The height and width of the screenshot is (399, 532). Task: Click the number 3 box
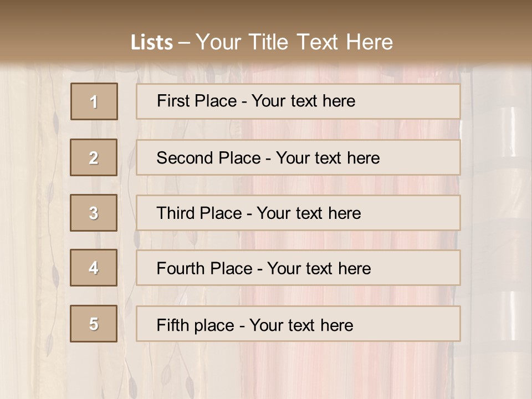(94, 213)
